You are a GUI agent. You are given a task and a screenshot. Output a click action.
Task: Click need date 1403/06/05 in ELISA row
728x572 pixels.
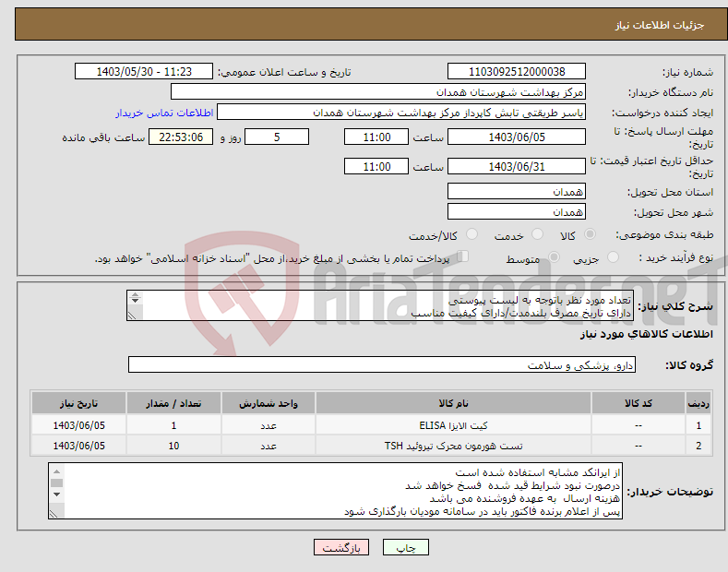pos(79,425)
